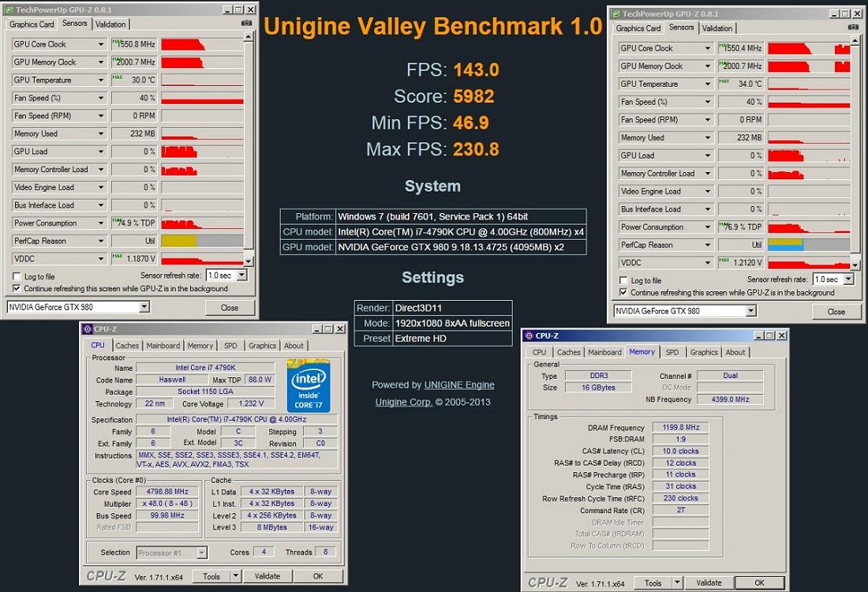Open Mainboard tab in left CPU-Z

[x=163, y=346]
